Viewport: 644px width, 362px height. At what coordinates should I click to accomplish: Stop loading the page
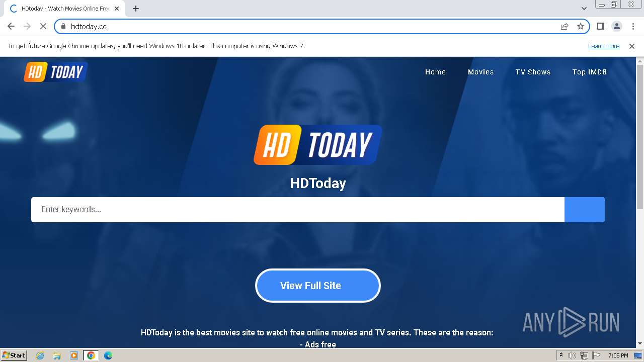(43, 26)
